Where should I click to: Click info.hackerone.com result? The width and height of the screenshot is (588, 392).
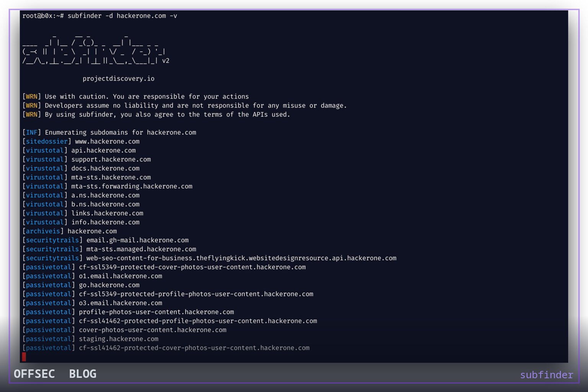[105, 222]
